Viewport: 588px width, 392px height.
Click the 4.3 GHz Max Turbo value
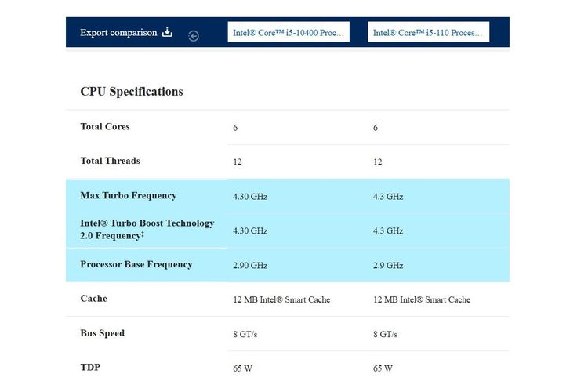click(x=388, y=197)
